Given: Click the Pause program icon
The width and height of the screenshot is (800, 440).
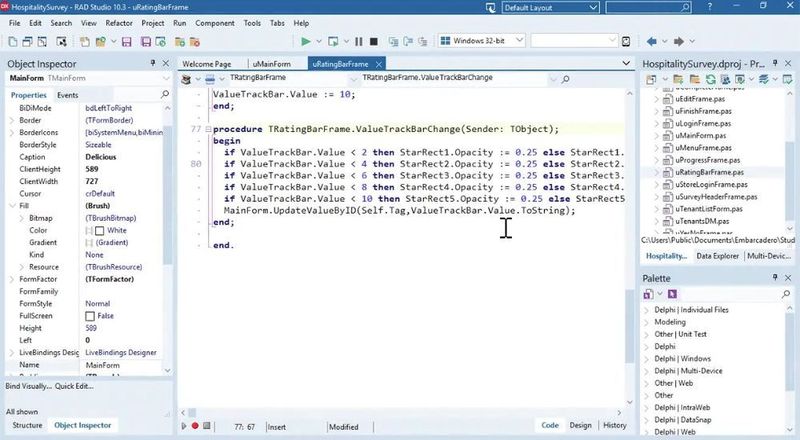Looking at the screenshot, I should pyautogui.click(x=359, y=41).
